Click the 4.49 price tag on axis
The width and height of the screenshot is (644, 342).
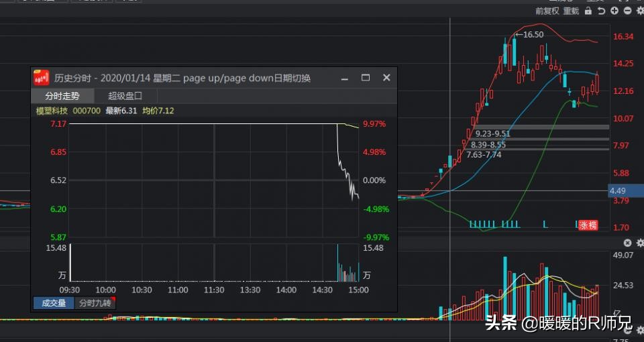coord(618,190)
